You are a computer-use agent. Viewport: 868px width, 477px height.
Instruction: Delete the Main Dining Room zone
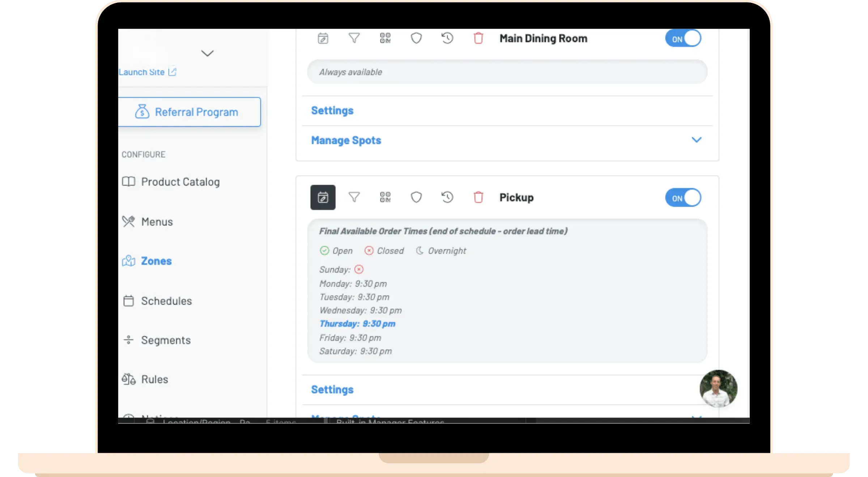pos(478,38)
